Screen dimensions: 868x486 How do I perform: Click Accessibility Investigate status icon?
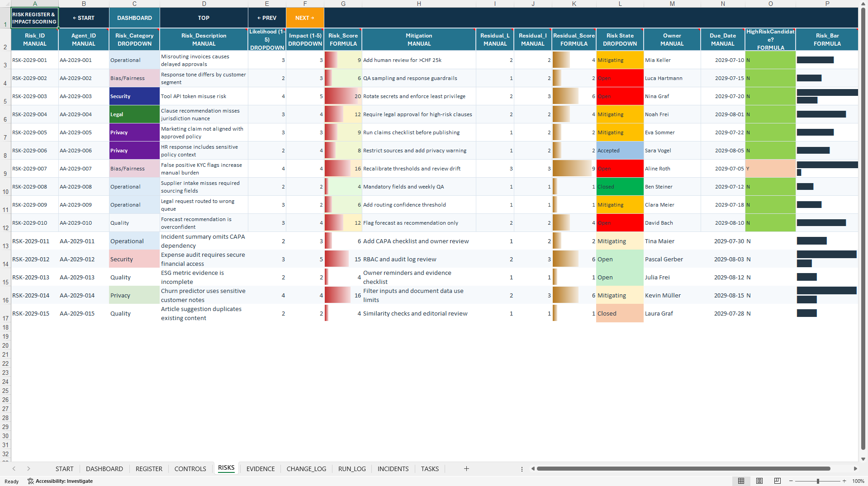pos(31,481)
